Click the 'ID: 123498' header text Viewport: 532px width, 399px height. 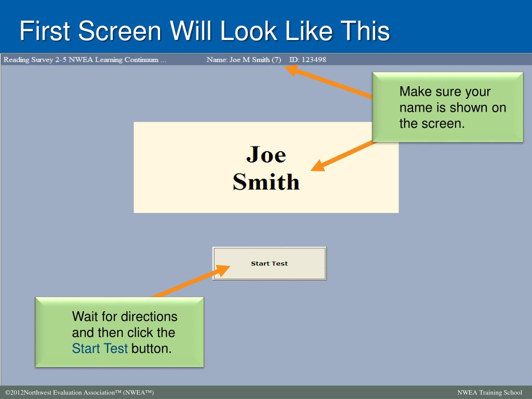coord(308,60)
